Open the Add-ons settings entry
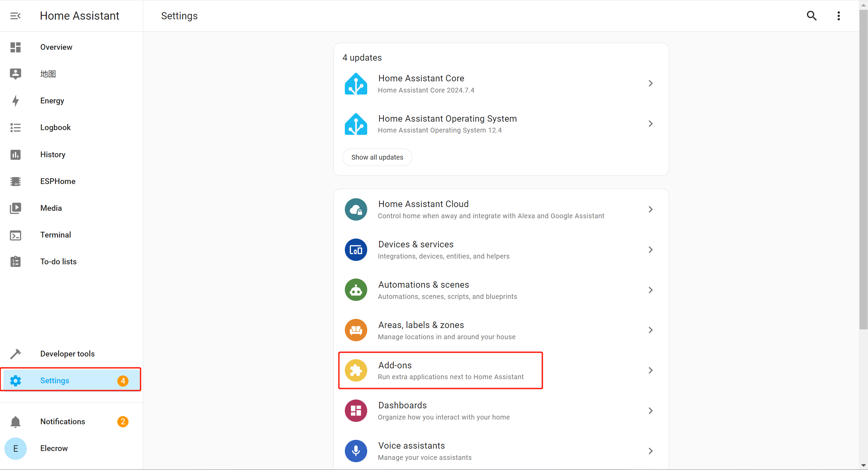This screenshot has height=470, width=868. click(x=501, y=370)
